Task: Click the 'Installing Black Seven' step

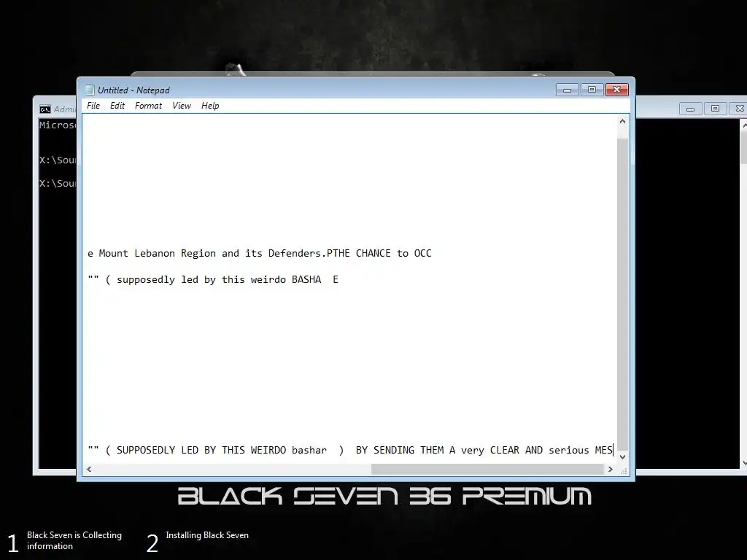Action: 207,535
